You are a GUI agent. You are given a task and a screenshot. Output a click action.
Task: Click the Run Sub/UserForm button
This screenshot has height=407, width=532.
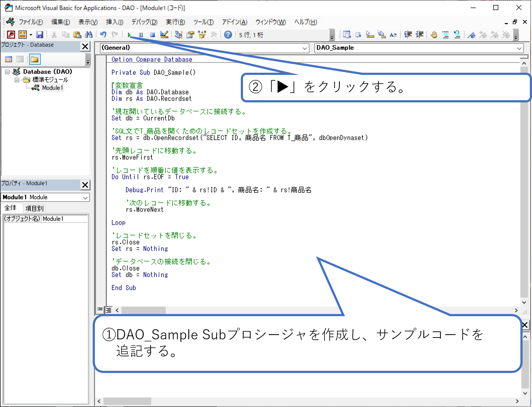click(x=129, y=34)
